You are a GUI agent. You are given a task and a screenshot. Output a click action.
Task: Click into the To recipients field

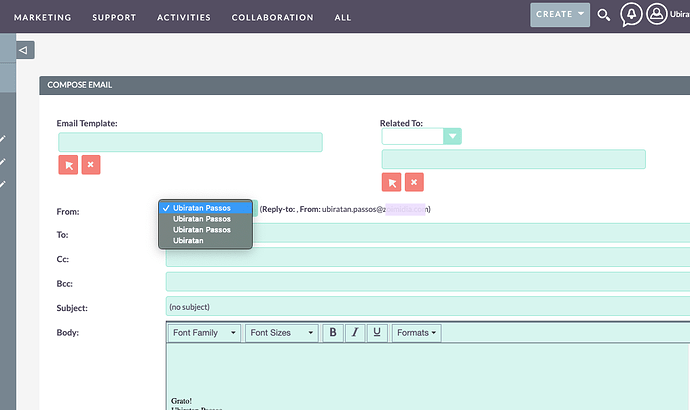click(471, 233)
